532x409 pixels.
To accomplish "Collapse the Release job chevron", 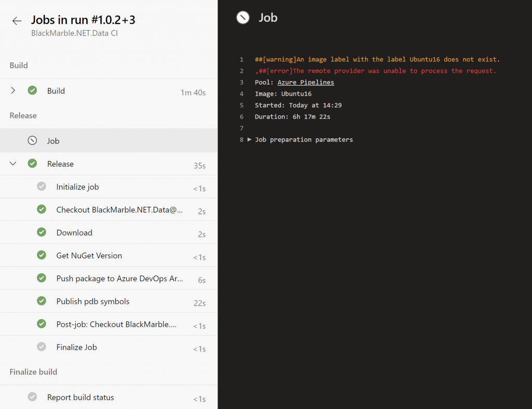I will click(13, 164).
